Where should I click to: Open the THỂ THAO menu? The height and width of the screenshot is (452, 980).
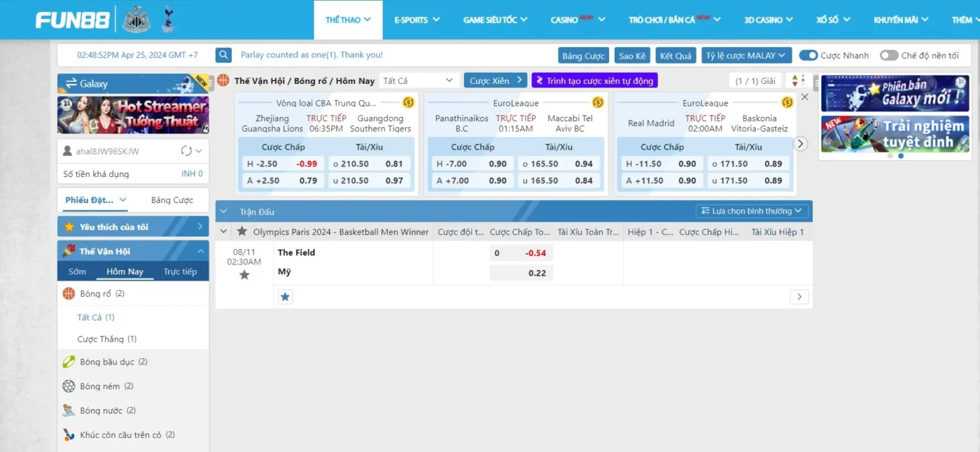pyautogui.click(x=348, y=20)
